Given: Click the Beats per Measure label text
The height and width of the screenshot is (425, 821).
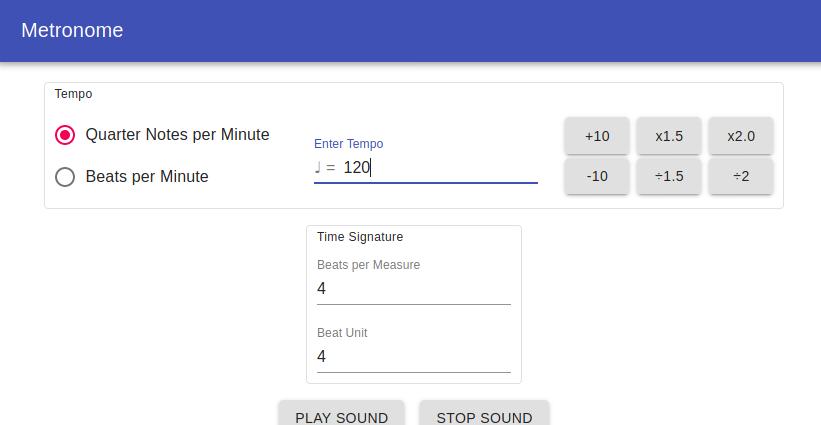Looking at the screenshot, I should (368, 265).
